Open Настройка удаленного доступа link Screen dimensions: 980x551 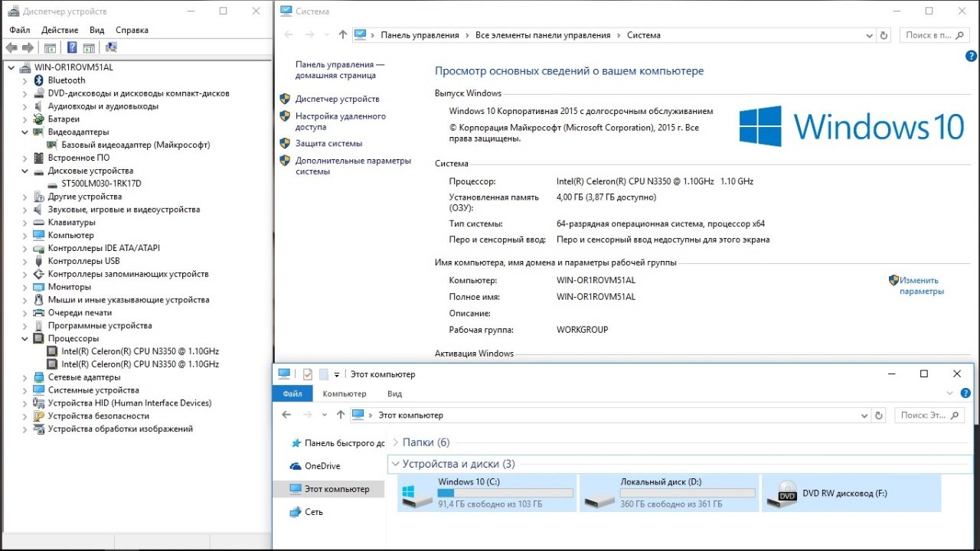coord(341,122)
